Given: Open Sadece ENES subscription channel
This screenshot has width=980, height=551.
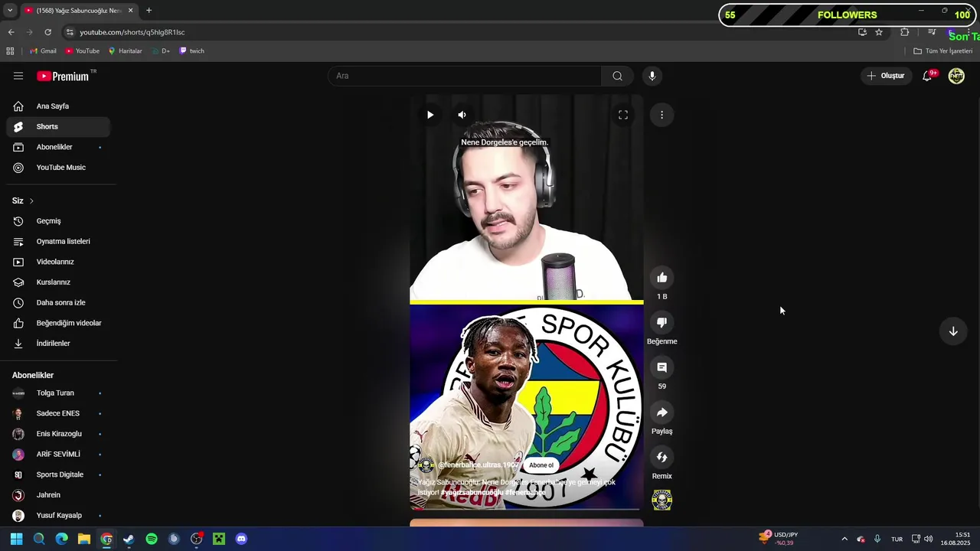Looking at the screenshot, I should pos(58,413).
